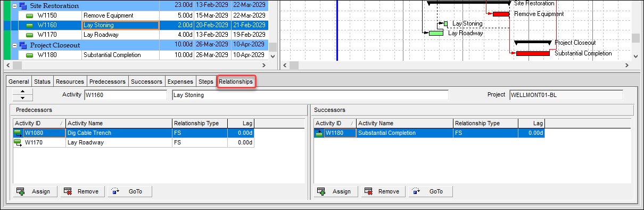Sort predecessors by Lag column
This screenshot has height=210, width=644.
pos(241,123)
